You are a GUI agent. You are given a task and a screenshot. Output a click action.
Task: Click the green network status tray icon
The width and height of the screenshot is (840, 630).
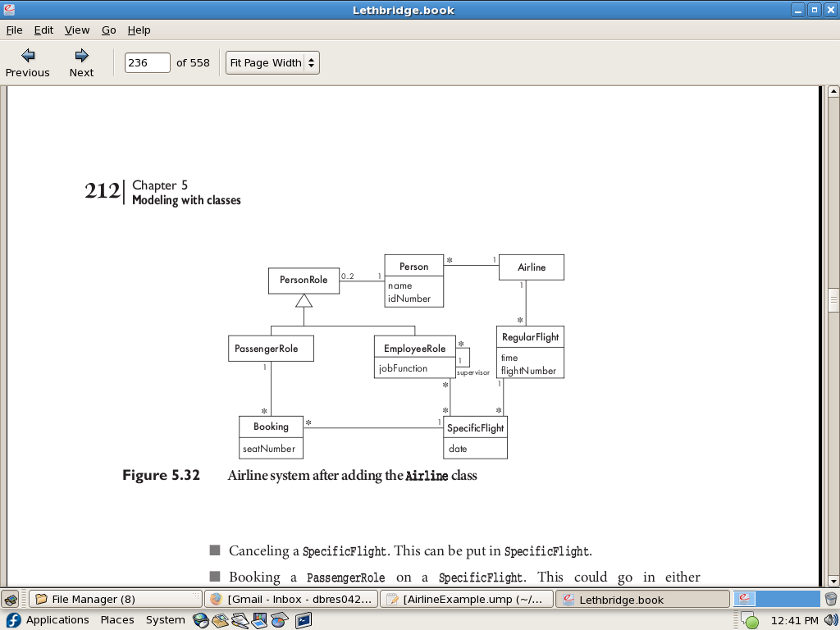point(751,621)
